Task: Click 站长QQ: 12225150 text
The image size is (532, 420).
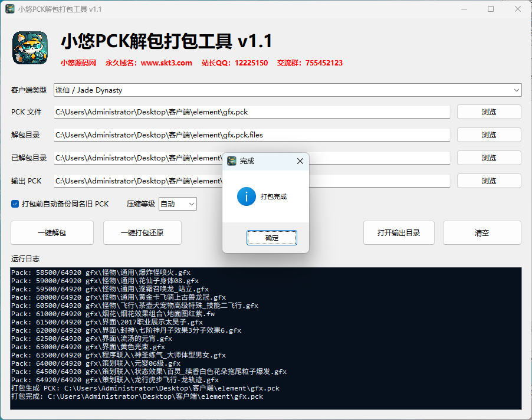Action: [235, 63]
